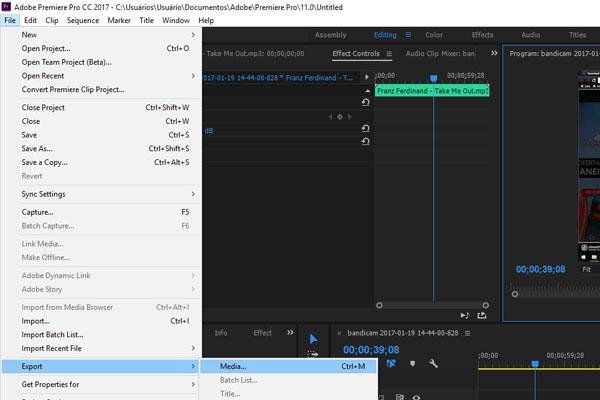Toggle track output eye in timeline
Viewport: 600px width, 400px height.
coord(416,397)
